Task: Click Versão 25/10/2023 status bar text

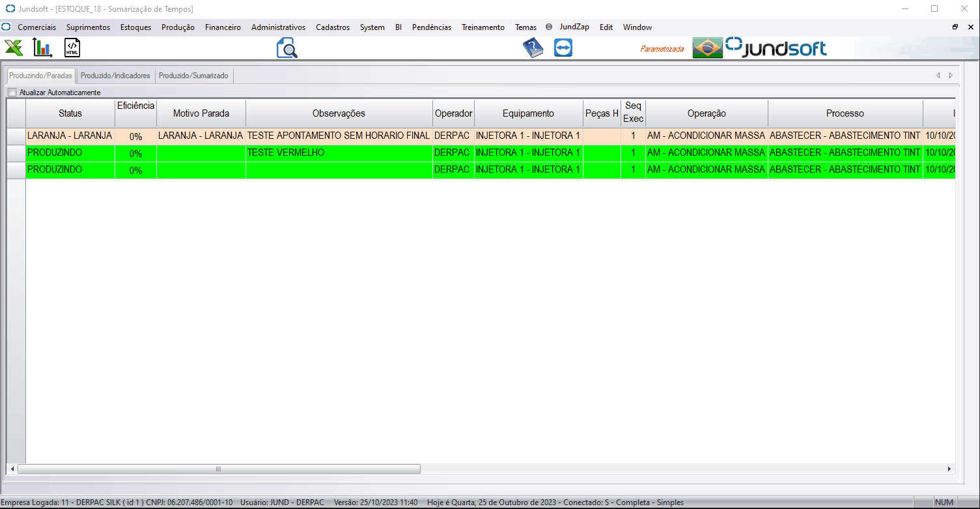Action: (x=376, y=502)
